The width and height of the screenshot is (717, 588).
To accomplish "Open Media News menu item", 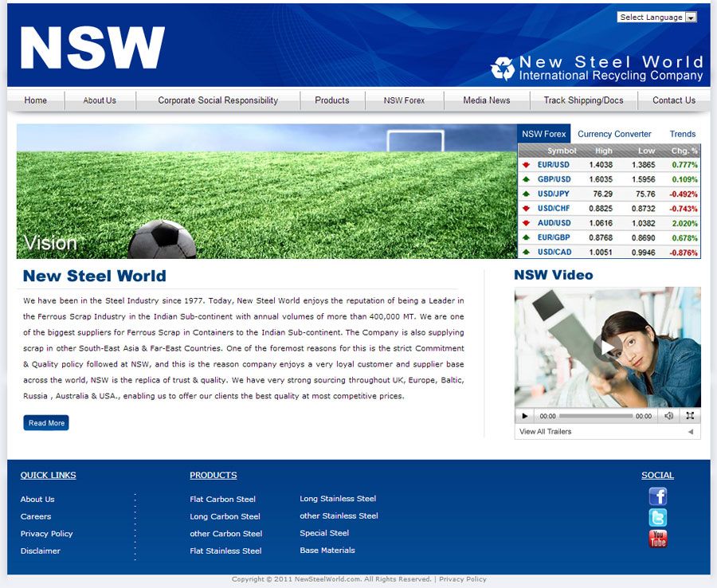I will (487, 100).
